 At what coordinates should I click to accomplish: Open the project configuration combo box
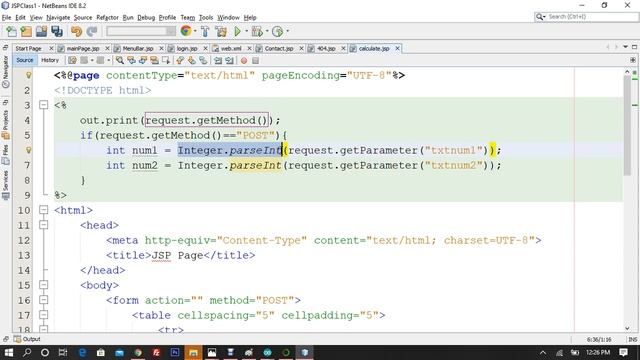(141, 31)
